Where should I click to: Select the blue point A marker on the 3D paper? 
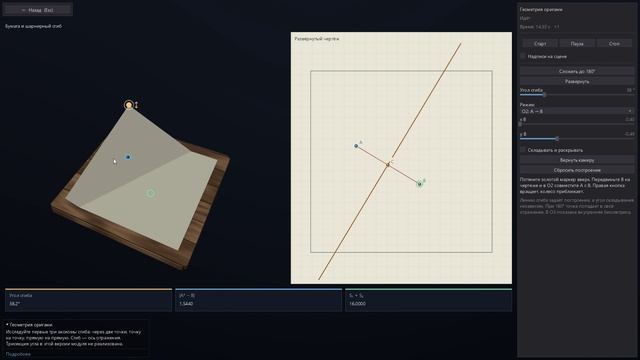coord(128,157)
